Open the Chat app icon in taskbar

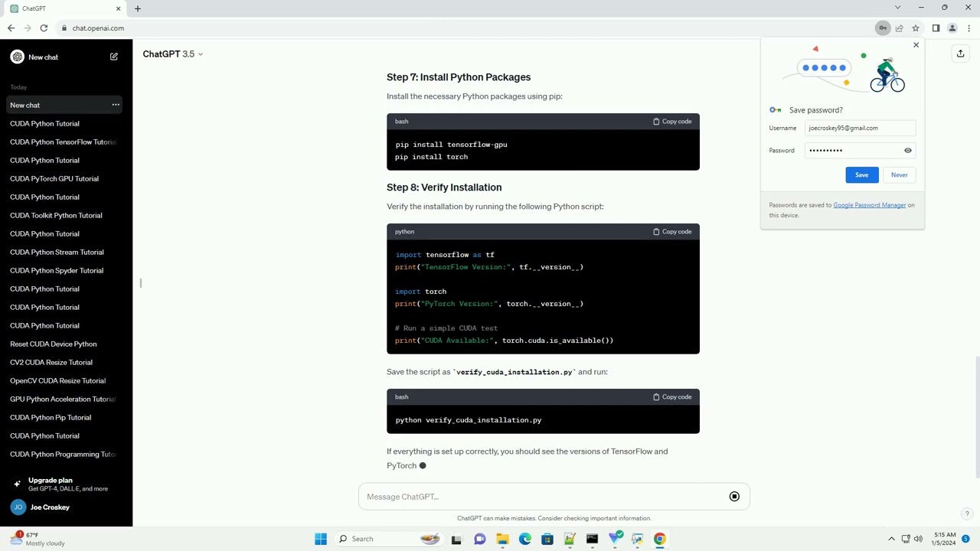pos(480,539)
